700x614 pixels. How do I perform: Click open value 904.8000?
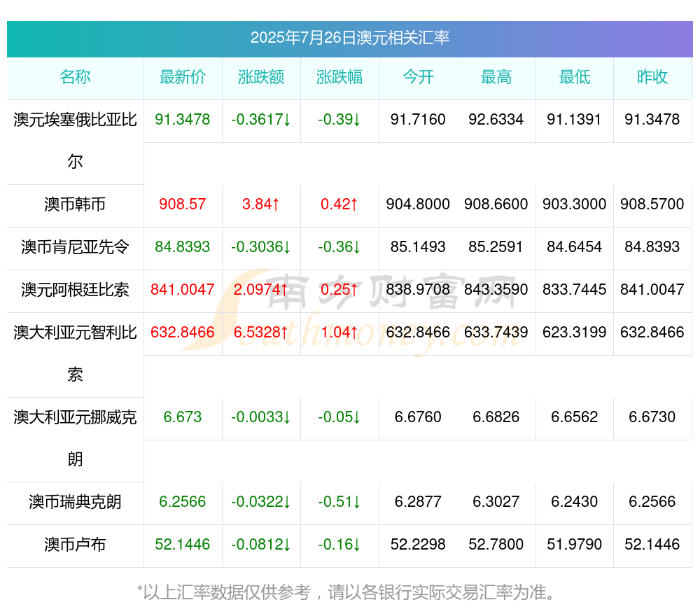(x=418, y=204)
